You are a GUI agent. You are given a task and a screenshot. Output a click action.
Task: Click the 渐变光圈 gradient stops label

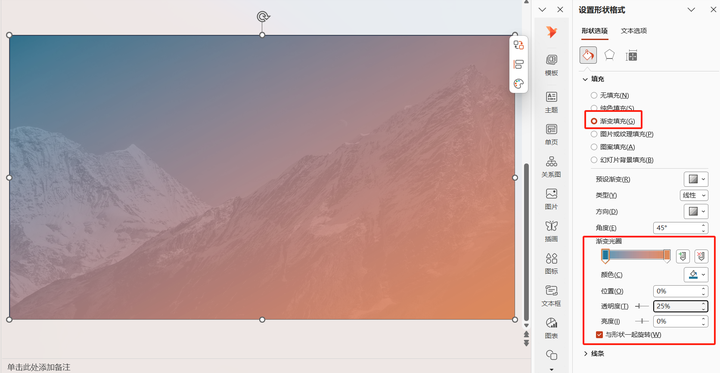click(609, 241)
